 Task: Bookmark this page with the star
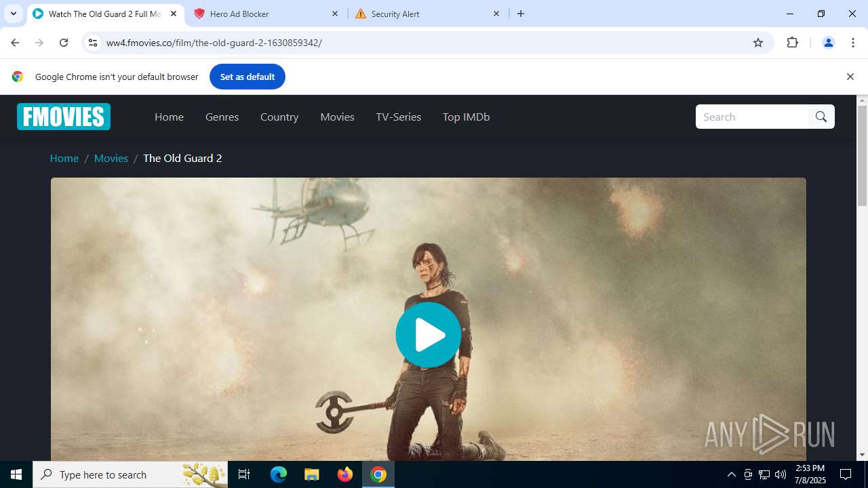tap(758, 43)
